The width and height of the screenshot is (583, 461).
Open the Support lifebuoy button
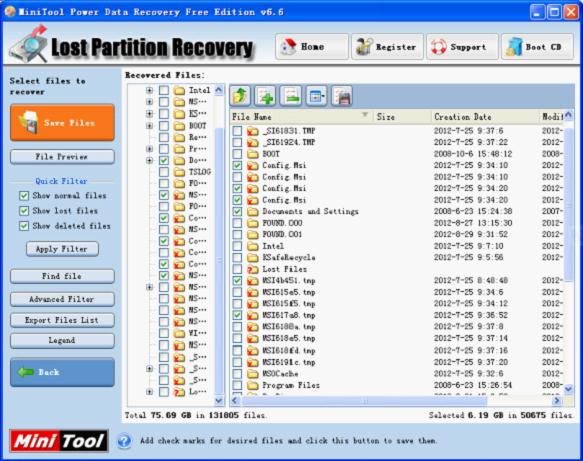pyautogui.click(x=462, y=47)
